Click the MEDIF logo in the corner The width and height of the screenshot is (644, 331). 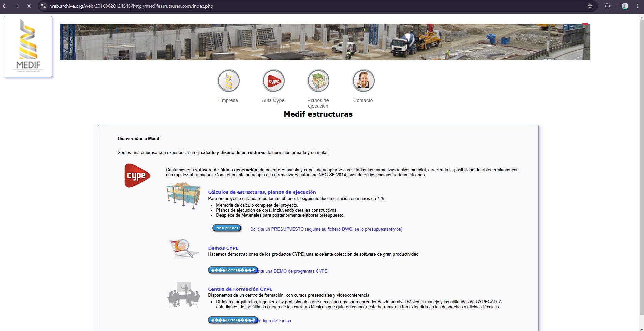pyautogui.click(x=28, y=47)
